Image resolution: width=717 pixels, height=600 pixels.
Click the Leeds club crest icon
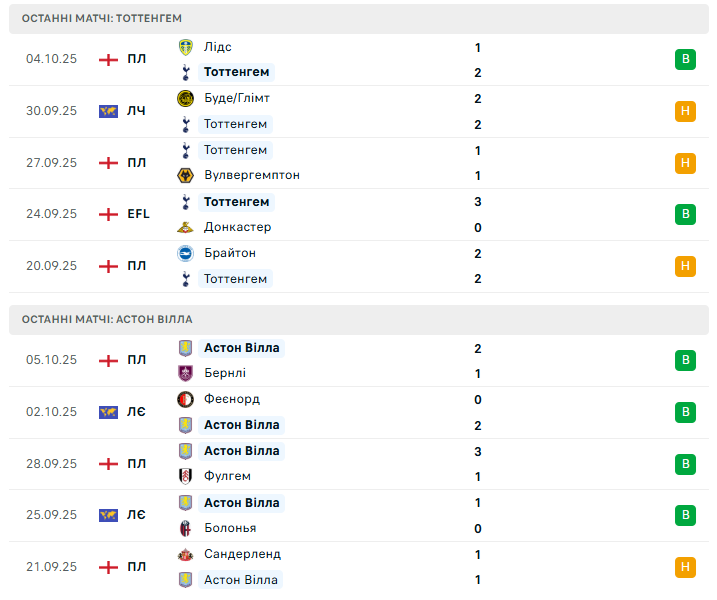[x=185, y=47]
